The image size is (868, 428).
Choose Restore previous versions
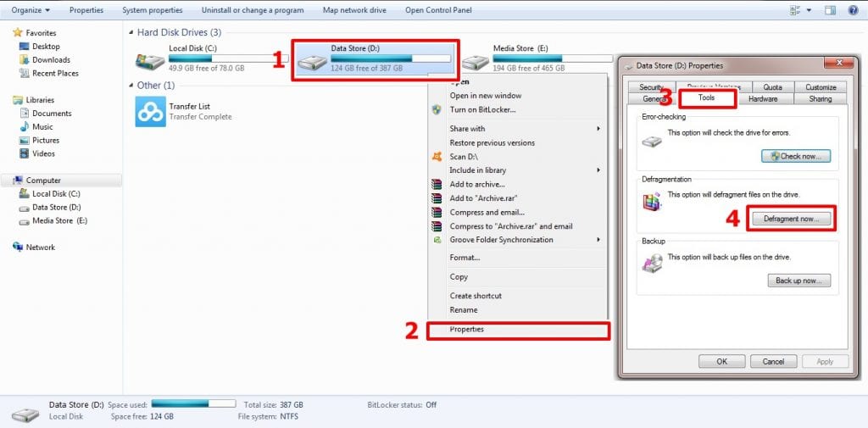click(x=492, y=143)
